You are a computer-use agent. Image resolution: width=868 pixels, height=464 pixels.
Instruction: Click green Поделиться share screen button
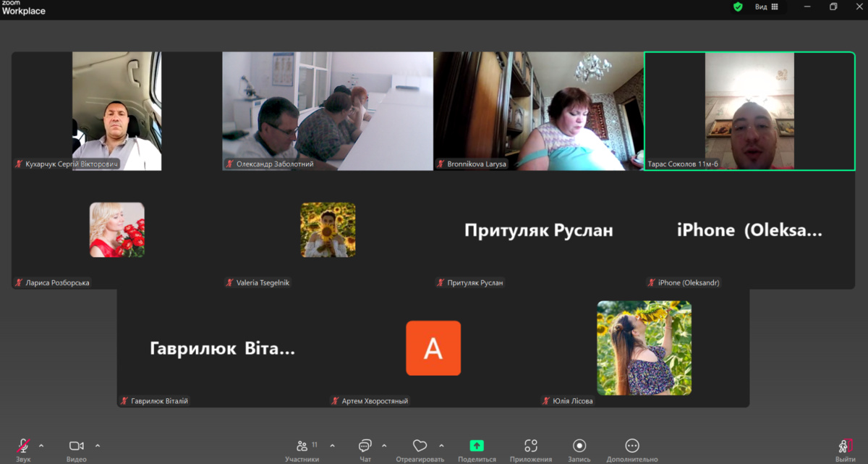(x=477, y=450)
